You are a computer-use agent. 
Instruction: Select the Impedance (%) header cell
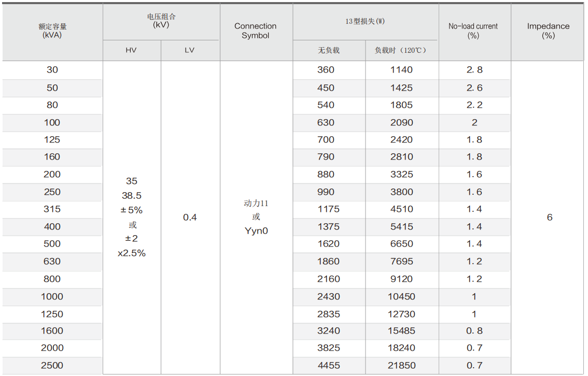pos(548,31)
